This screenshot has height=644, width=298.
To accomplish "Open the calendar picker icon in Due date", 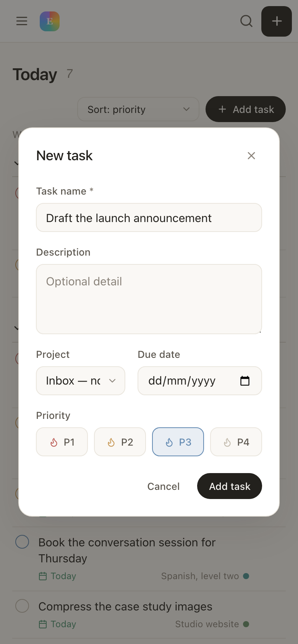I will (245, 381).
